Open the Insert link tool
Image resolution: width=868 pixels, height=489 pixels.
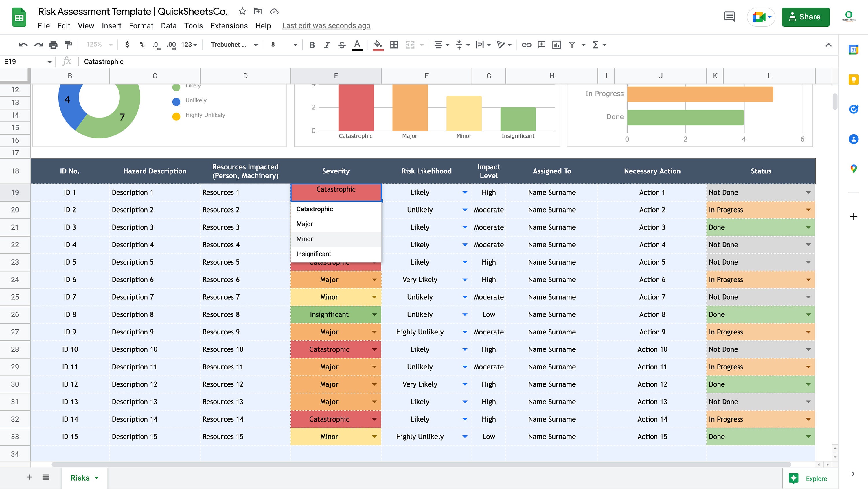click(526, 44)
